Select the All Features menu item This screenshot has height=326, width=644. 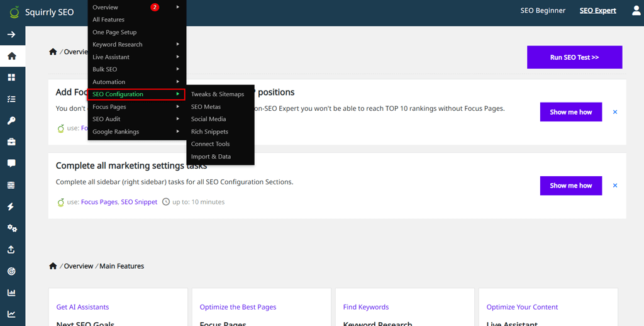108,20
